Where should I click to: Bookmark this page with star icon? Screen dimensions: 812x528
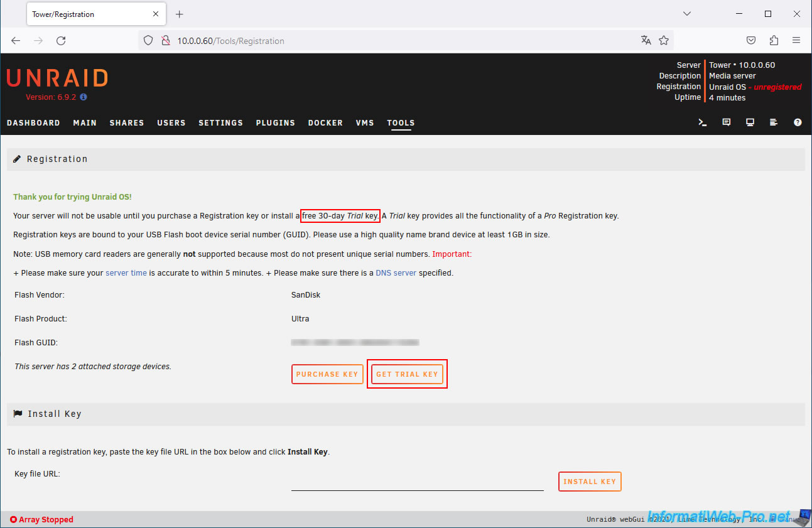tap(664, 41)
